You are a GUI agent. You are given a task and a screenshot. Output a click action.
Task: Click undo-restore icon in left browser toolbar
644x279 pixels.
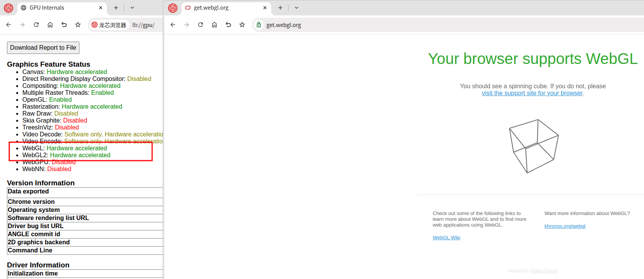coord(64,25)
